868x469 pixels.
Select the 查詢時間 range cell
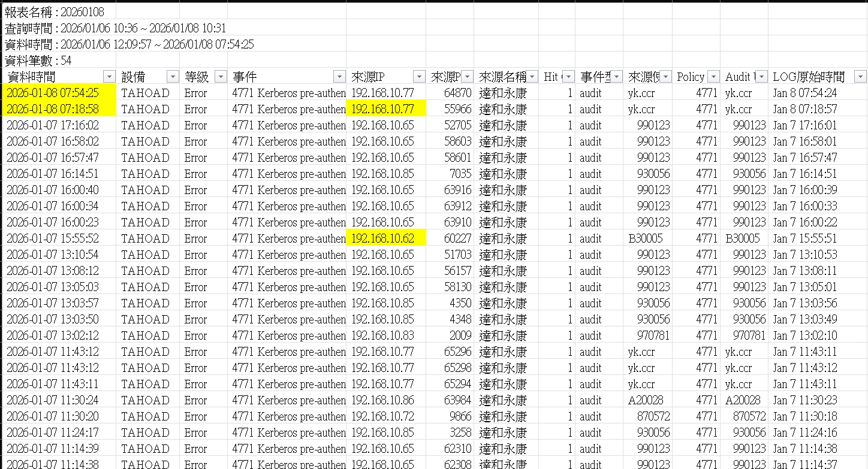coord(115,28)
